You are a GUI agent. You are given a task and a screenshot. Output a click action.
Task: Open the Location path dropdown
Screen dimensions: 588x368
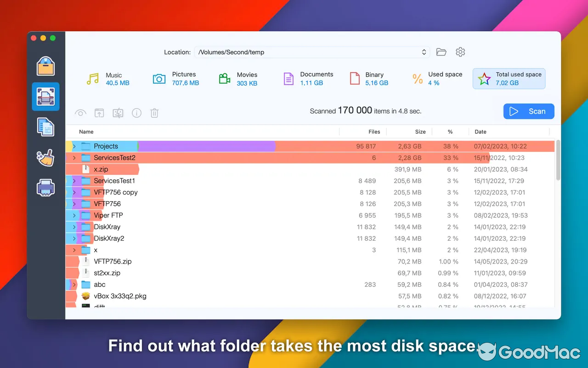(x=424, y=52)
